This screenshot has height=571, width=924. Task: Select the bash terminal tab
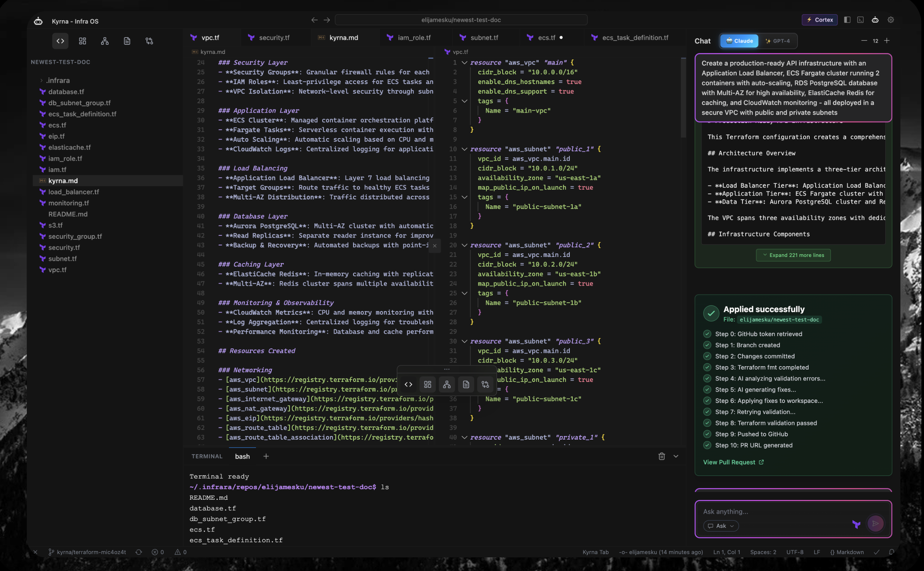pyautogui.click(x=242, y=456)
